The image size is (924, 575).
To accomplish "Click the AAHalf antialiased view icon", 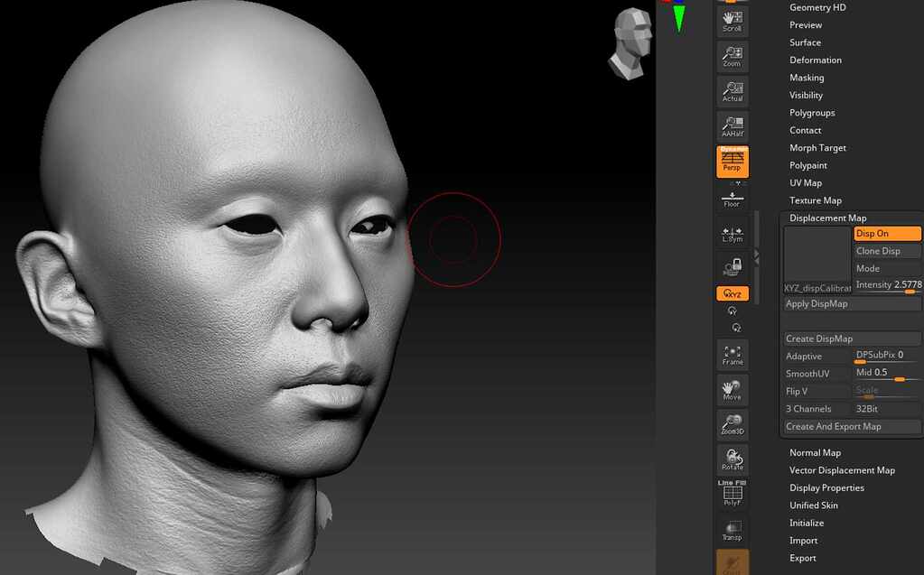I will (732, 125).
